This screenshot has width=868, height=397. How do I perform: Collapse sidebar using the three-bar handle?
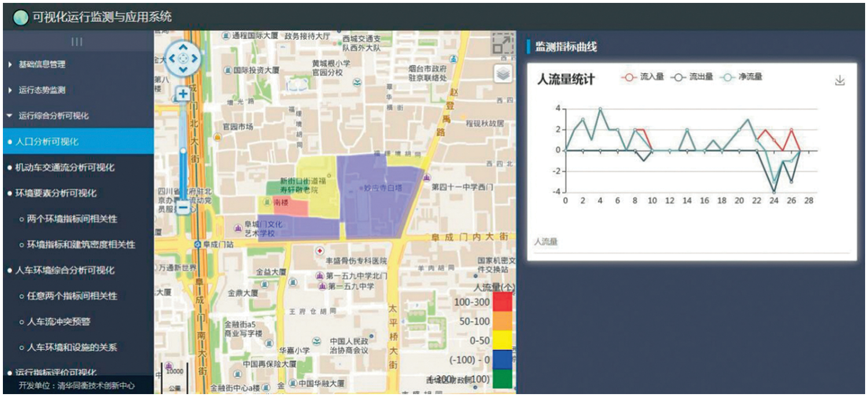click(77, 42)
